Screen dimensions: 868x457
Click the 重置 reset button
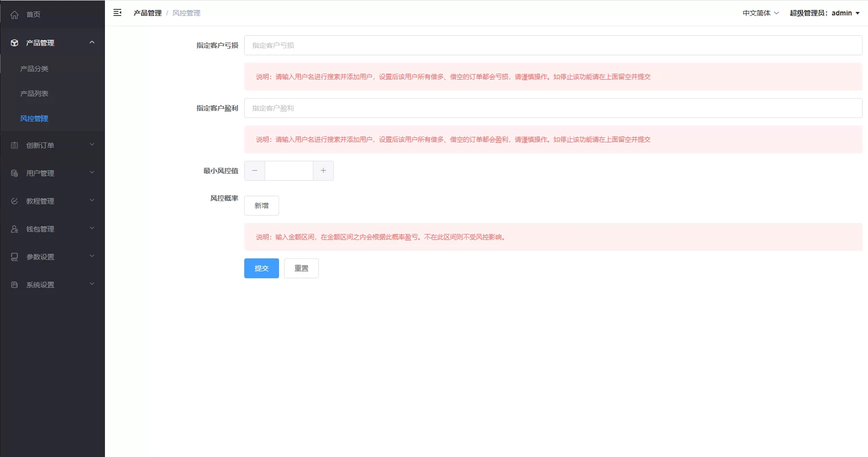(x=301, y=268)
